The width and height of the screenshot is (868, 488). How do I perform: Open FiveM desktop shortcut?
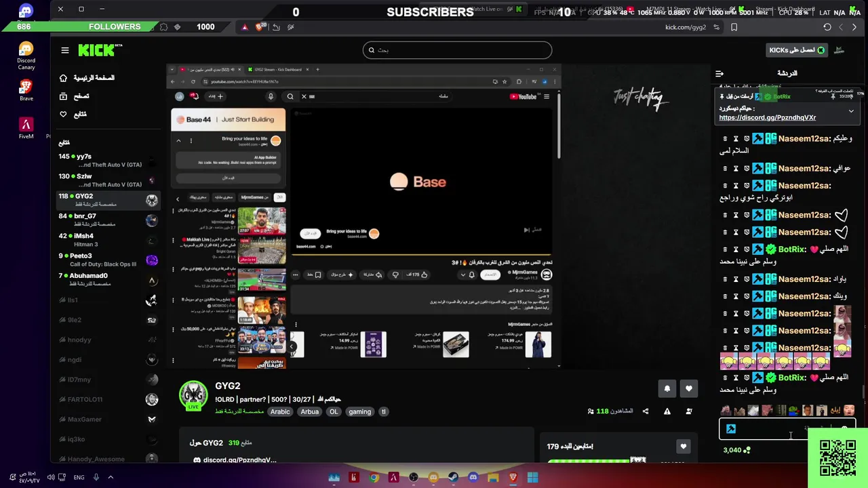(x=26, y=128)
